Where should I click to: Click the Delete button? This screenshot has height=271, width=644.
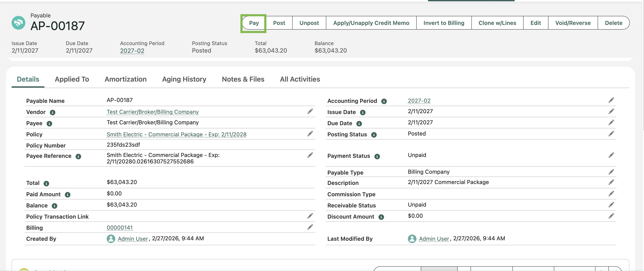pyautogui.click(x=614, y=23)
